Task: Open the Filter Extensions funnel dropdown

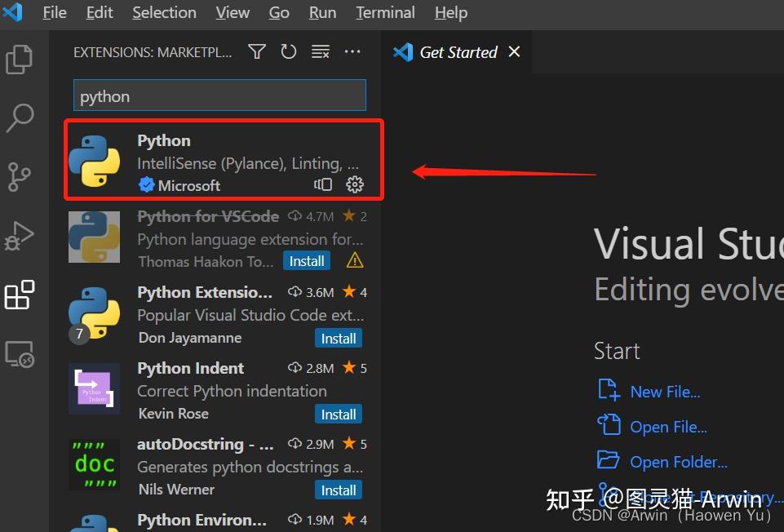Action: pyautogui.click(x=256, y=51)
